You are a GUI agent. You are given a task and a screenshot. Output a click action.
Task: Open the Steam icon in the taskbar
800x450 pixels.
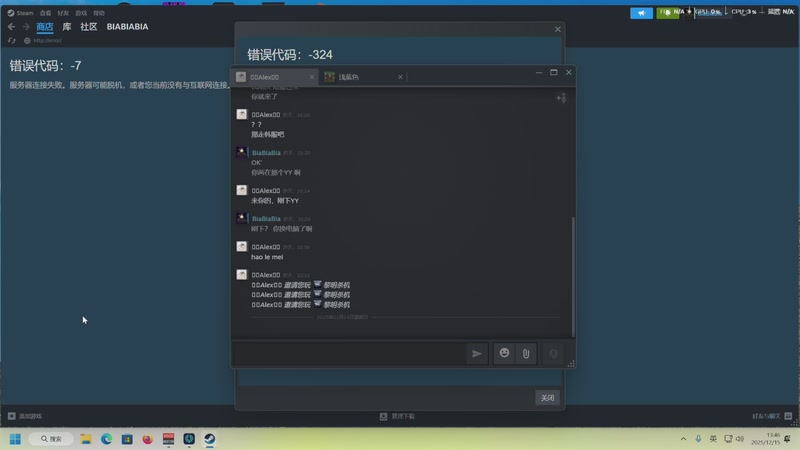click(210, 439)
